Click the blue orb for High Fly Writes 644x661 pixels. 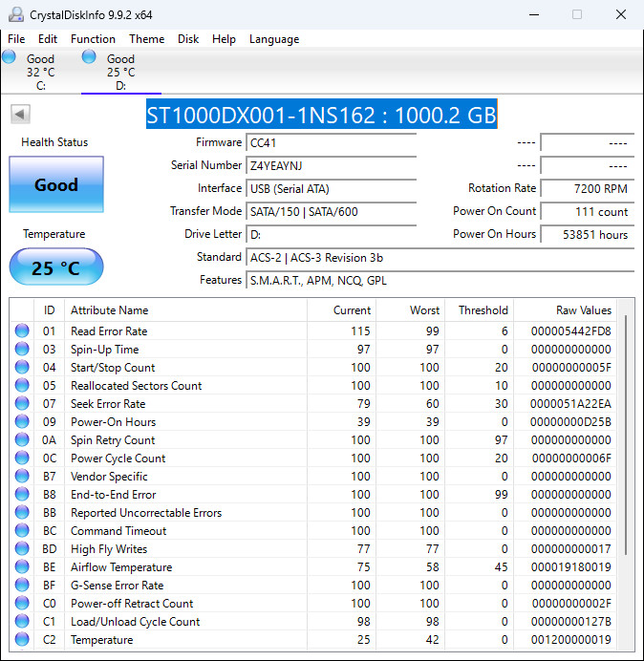22,548
